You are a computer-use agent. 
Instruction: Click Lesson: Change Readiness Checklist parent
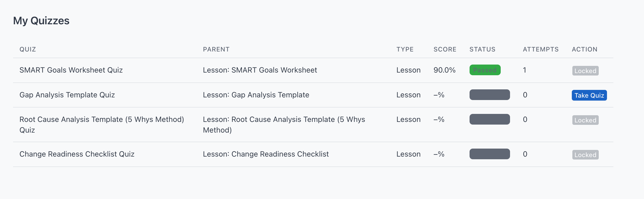coord(266,154)
